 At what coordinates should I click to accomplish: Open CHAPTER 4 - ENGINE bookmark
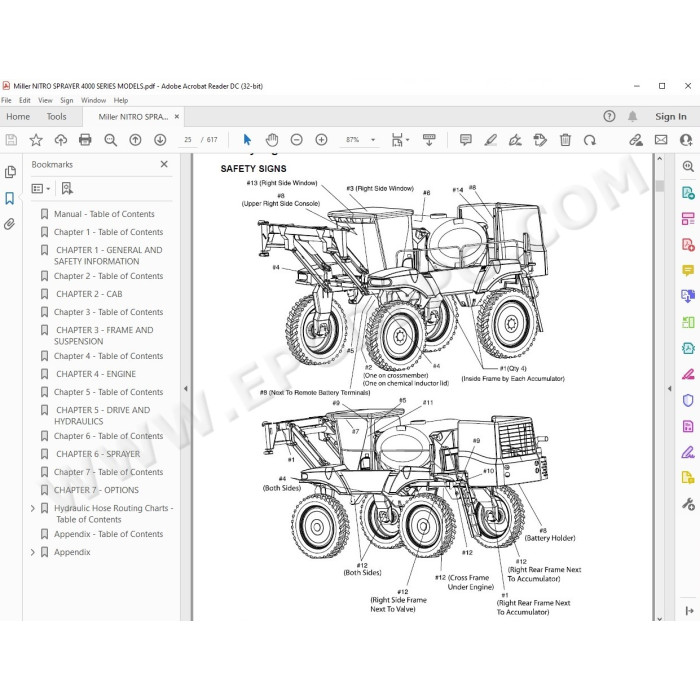pos(96,374)
